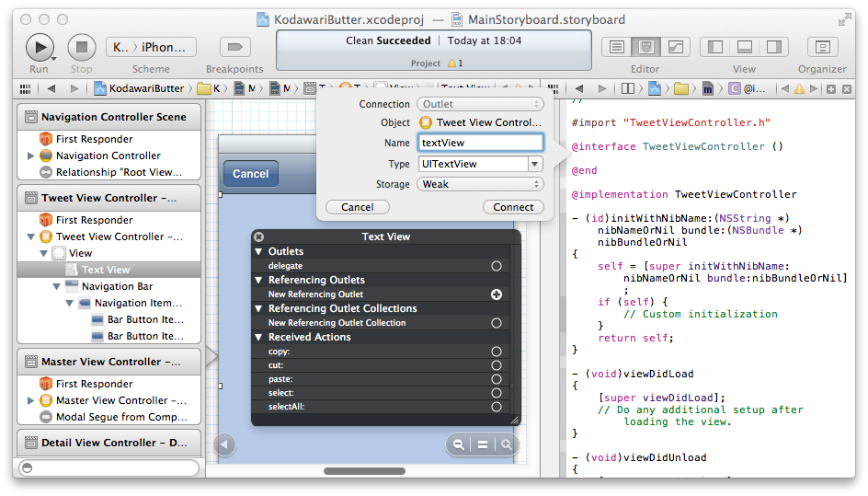
Task: Click the project warning triangle in the status display
Action: coord(451,63)
